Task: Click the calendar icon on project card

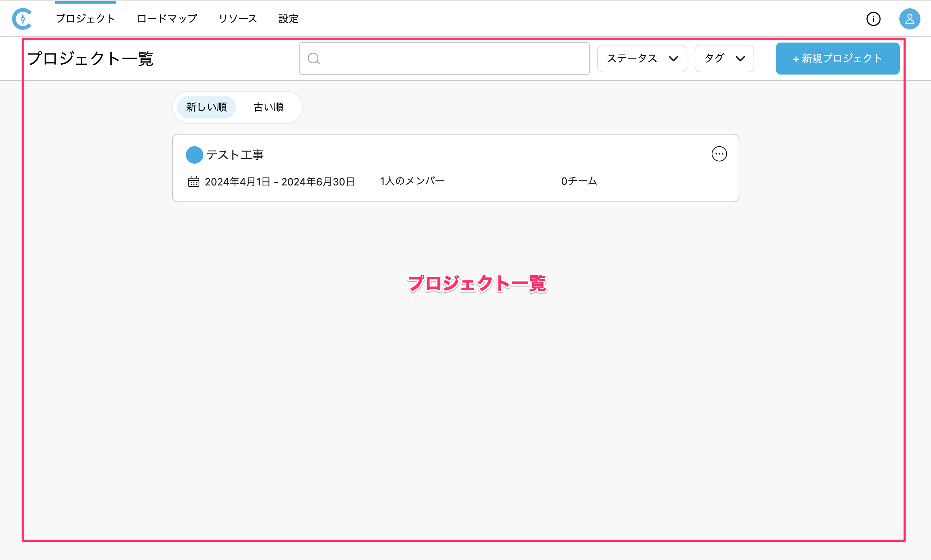Action: [x=193, y=182]
